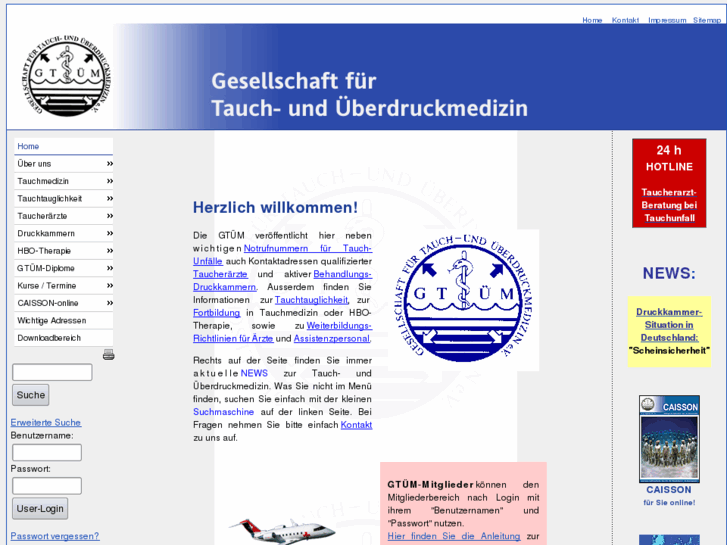Viewport: 727px width, 545px height.
Task: Click the GTÜM round logo in header
Action: [67, 76]
